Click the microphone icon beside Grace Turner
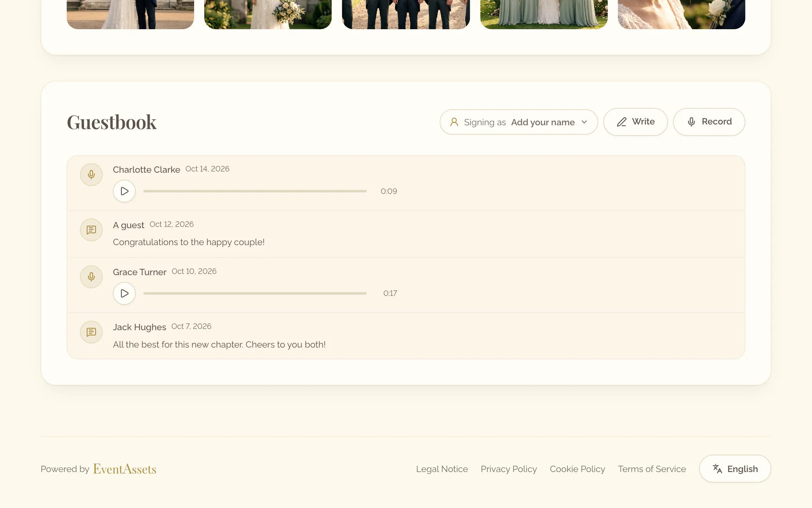This screenshot has height=508, width=812. 91,277
